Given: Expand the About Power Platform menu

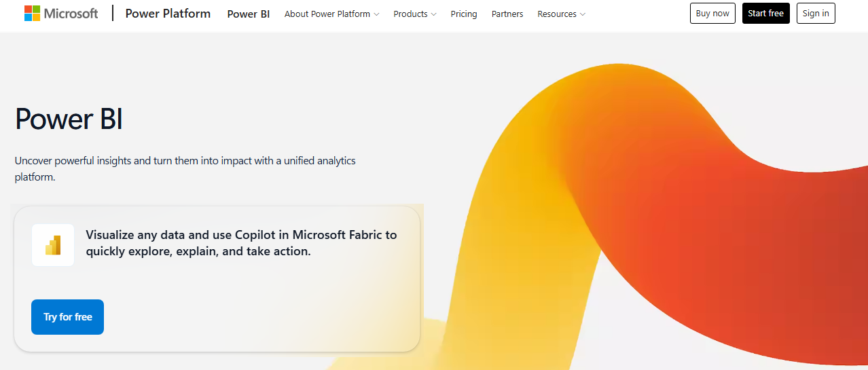Looking at the screenshot, I should coord(332,14).
